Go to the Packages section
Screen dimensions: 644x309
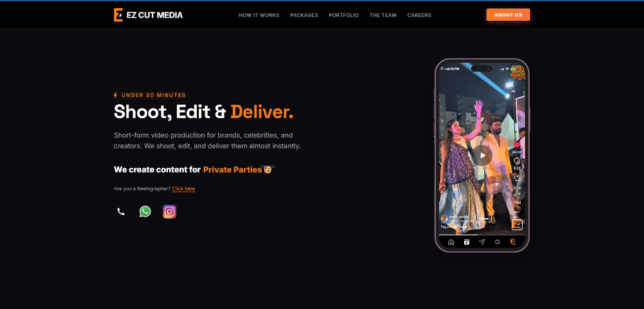coord(304,15)
